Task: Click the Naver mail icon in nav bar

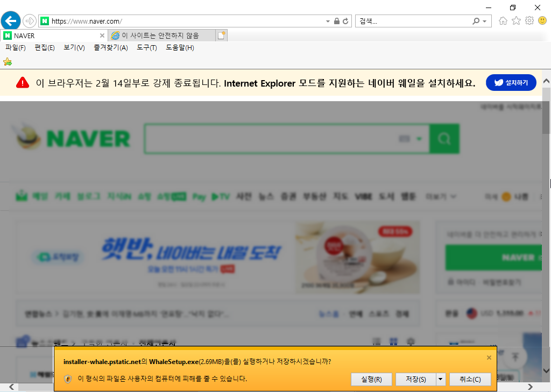Action: 22,196
